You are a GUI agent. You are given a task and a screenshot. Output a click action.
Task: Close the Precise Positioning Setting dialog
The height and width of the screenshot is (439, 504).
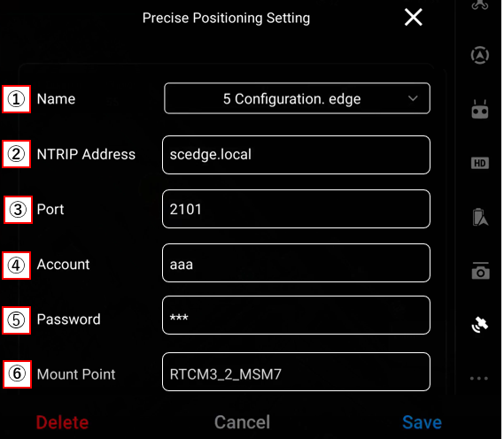click(414, 17)
